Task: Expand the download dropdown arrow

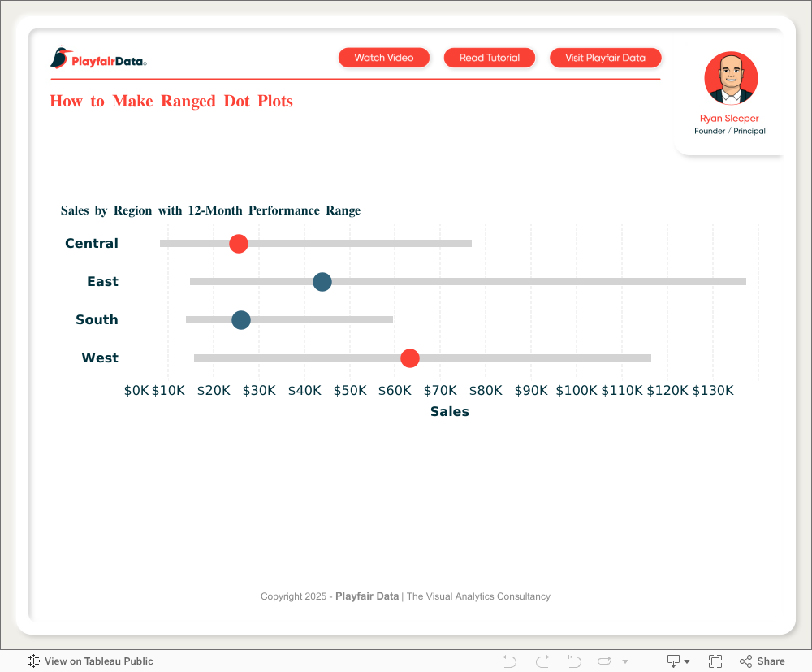Action: click(687, 661)
